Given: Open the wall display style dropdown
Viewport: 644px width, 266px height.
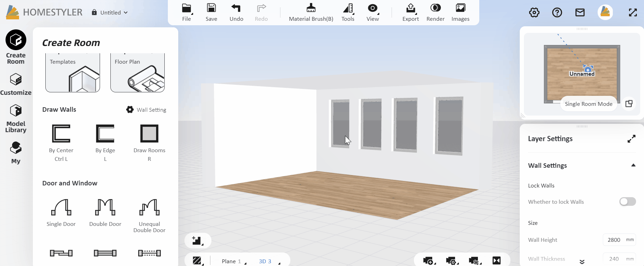Looking at the screenshot, I should tap(198, 260).
